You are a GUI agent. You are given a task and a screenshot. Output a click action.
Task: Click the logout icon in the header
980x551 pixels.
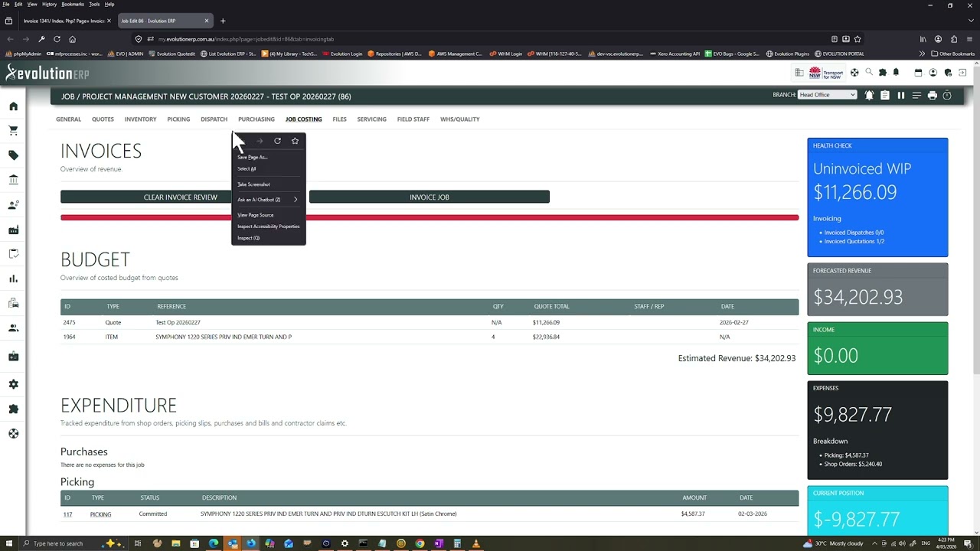click(962, 73)
